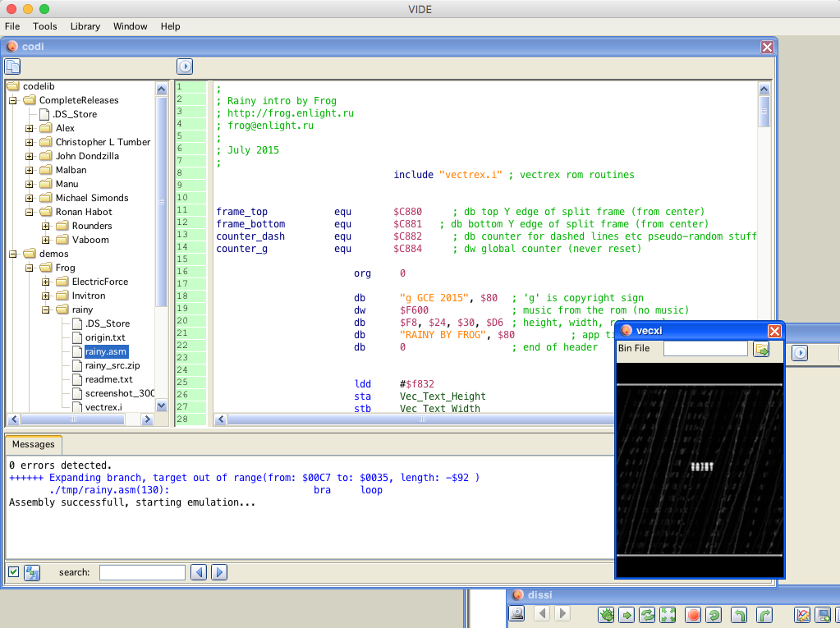Open the Library menu
840x628 pixels.
point(85,26)
